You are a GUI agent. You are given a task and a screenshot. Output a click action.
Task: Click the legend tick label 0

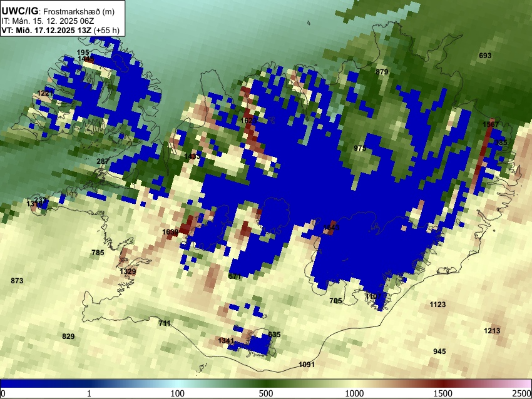click(x=3, y=393)
